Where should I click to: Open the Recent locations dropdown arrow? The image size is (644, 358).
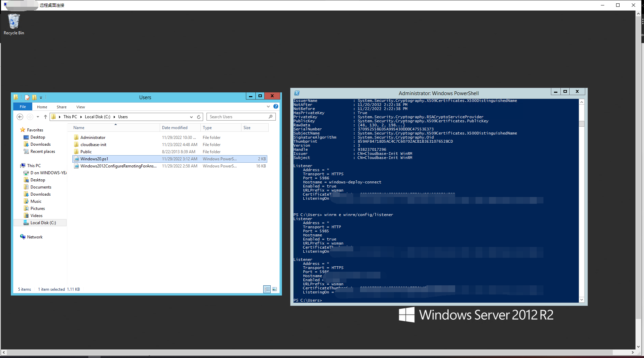click(38, 117)
